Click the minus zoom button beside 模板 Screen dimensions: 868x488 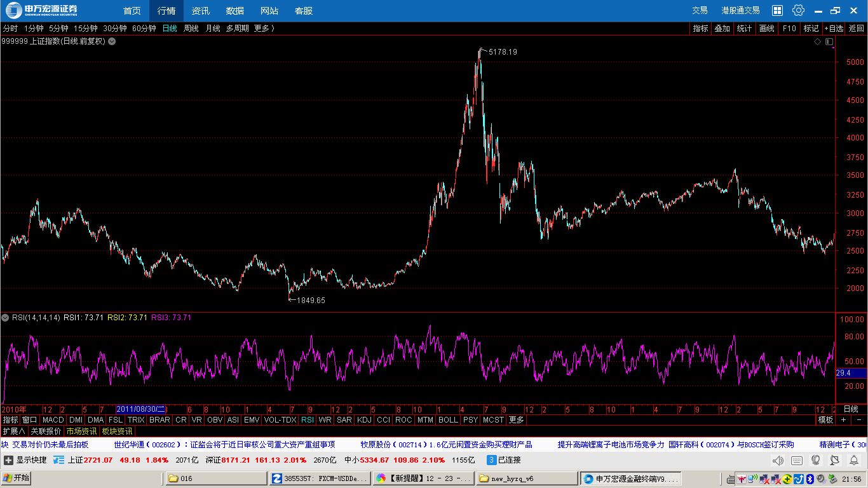pos(858,420)
